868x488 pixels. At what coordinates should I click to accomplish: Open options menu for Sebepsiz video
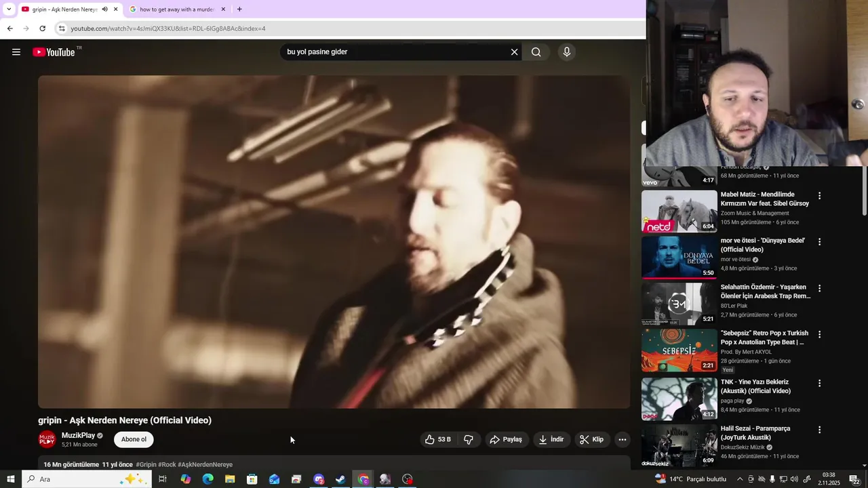click(819, 334)
